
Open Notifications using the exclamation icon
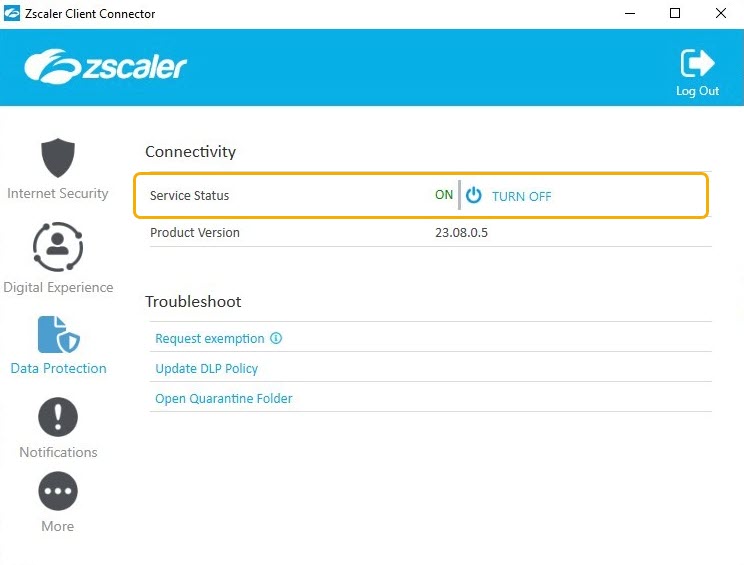coord(58,417)
